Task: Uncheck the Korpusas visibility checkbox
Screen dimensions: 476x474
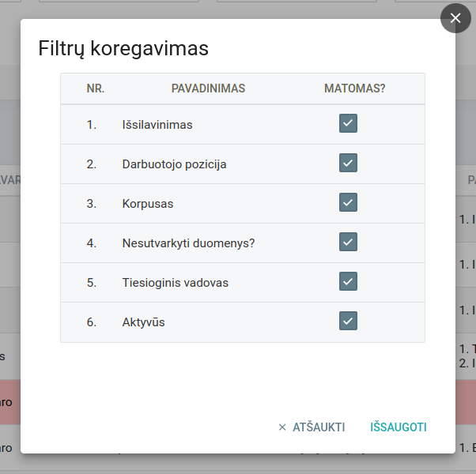Action: pyautogui.click(x=348, y=202)
